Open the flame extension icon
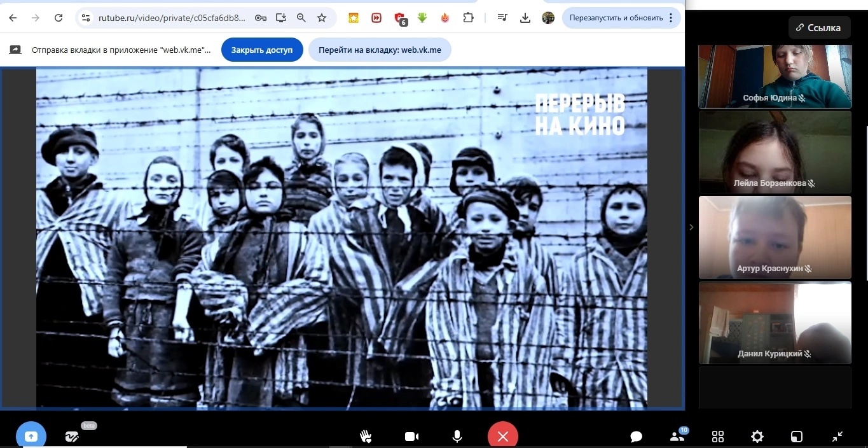 pos(445,18)
